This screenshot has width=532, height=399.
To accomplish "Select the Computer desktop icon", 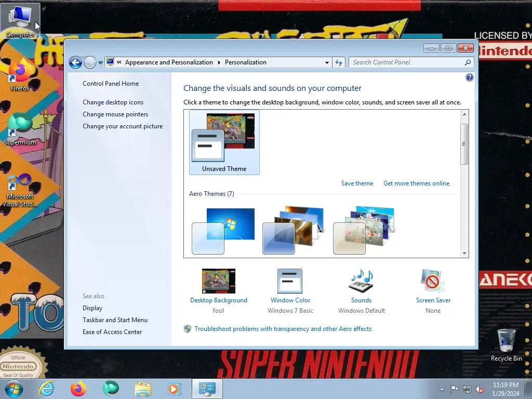I will click(20, 21).
